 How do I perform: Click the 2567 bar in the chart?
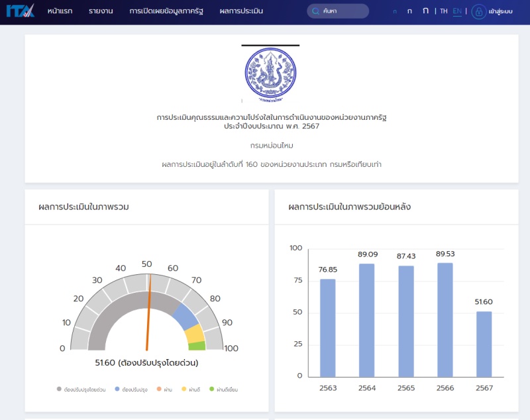pyautogui.click(x=484, y=344)
